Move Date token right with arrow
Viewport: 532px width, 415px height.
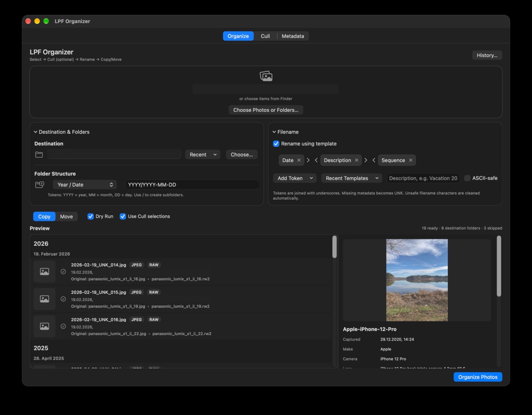point(308,160)
